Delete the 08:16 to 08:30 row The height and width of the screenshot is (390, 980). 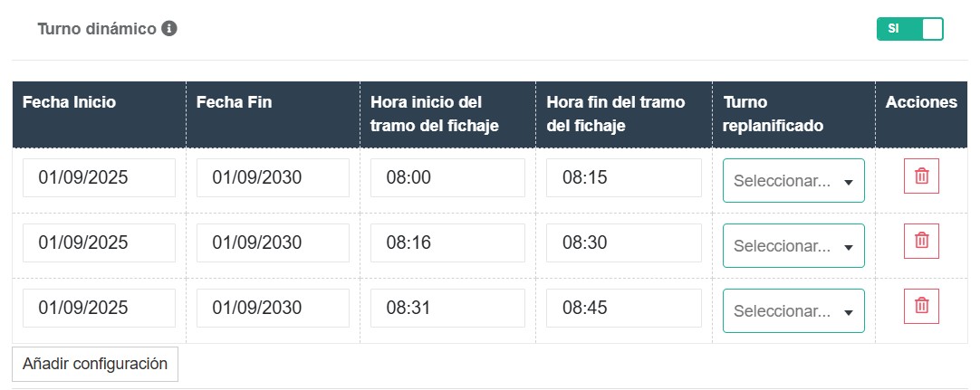921,241
